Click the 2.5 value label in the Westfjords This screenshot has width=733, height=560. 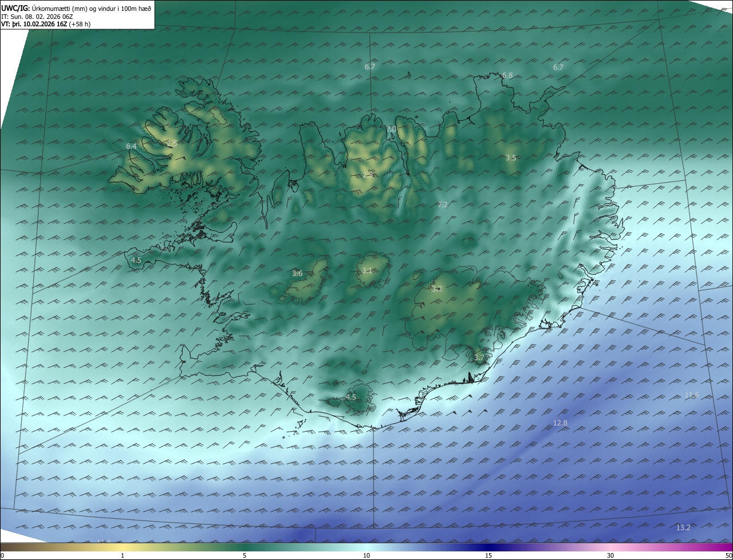[x=171, y=143]
